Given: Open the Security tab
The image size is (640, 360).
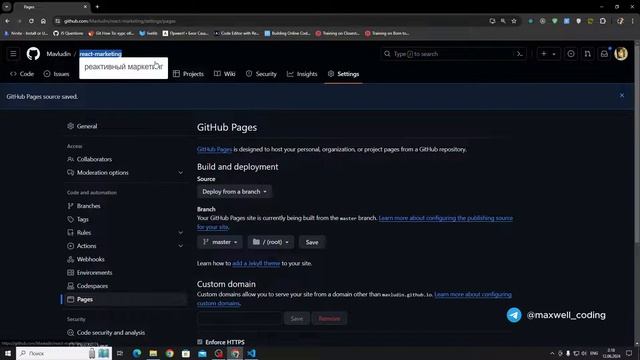Looking at the screenshot, I should tap(261, 74).
